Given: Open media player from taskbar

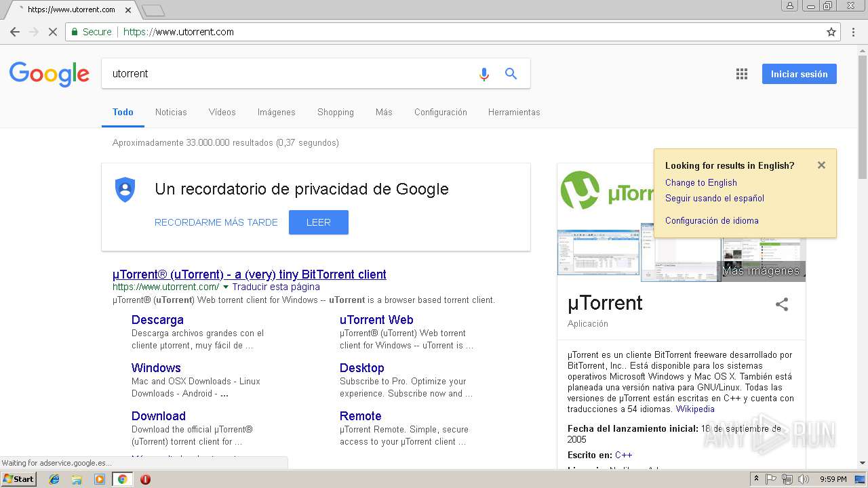Looking at the screenshot, I should (x=100, y=479).
